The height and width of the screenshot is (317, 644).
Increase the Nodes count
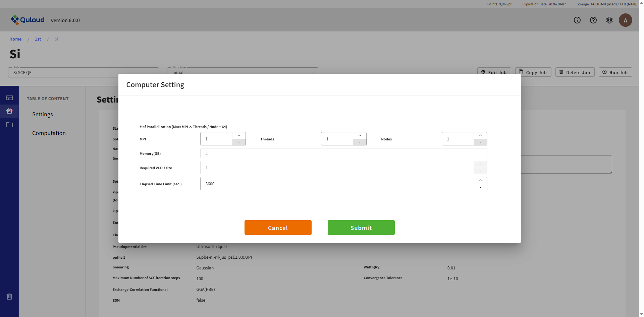point(480,135)
